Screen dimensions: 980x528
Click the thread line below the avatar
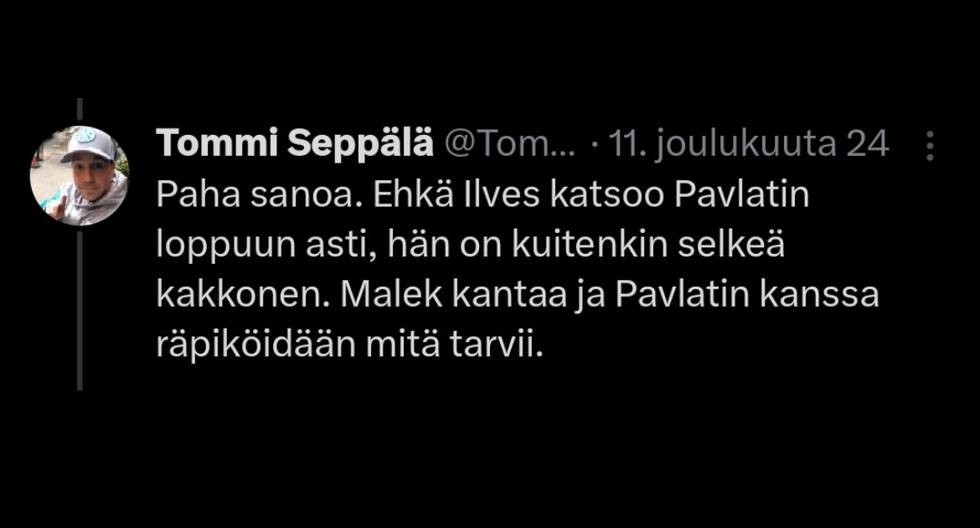pyautogui.click(x=80, y=310)
